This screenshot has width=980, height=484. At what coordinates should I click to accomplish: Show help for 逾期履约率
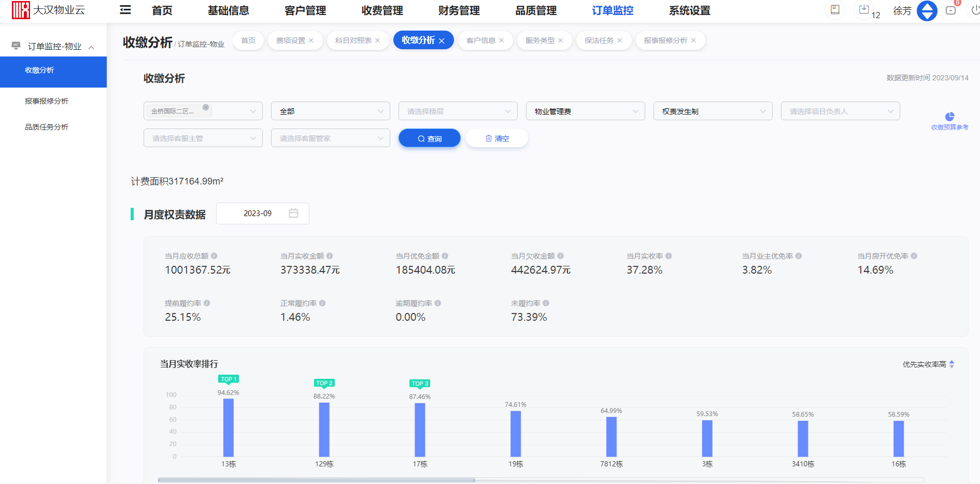pos(438,303)
